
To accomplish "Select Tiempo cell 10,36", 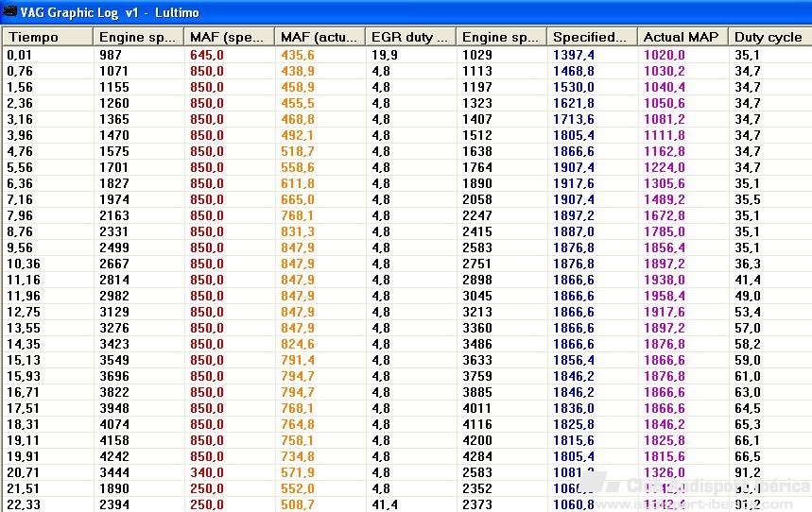I will [24, 264].
